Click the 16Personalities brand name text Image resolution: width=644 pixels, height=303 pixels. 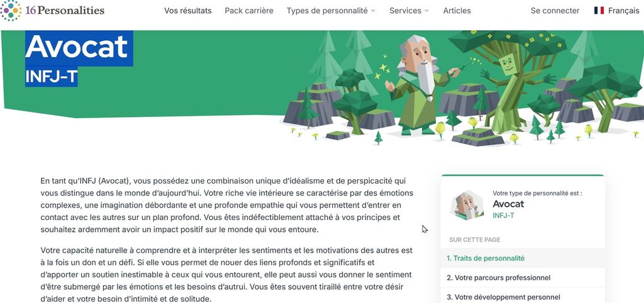click(x=65, y=10)
